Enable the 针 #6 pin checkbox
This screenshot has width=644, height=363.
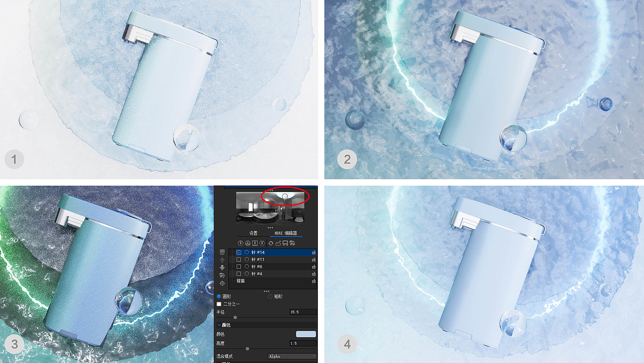(x=239, y=267)
